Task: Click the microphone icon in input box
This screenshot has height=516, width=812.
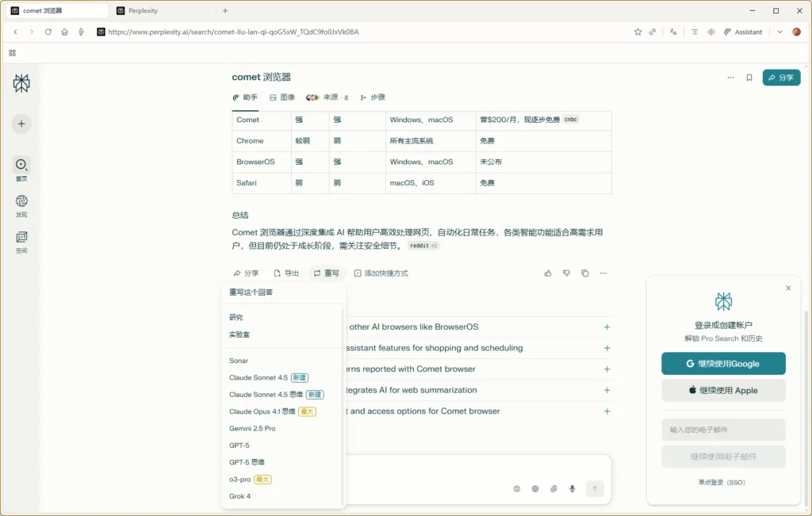Action: point(572,489)
